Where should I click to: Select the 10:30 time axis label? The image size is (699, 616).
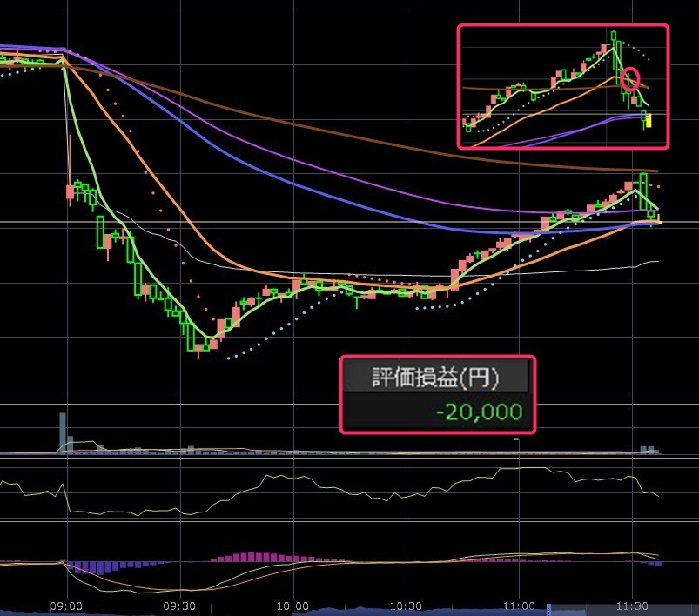tap(406, 606)
